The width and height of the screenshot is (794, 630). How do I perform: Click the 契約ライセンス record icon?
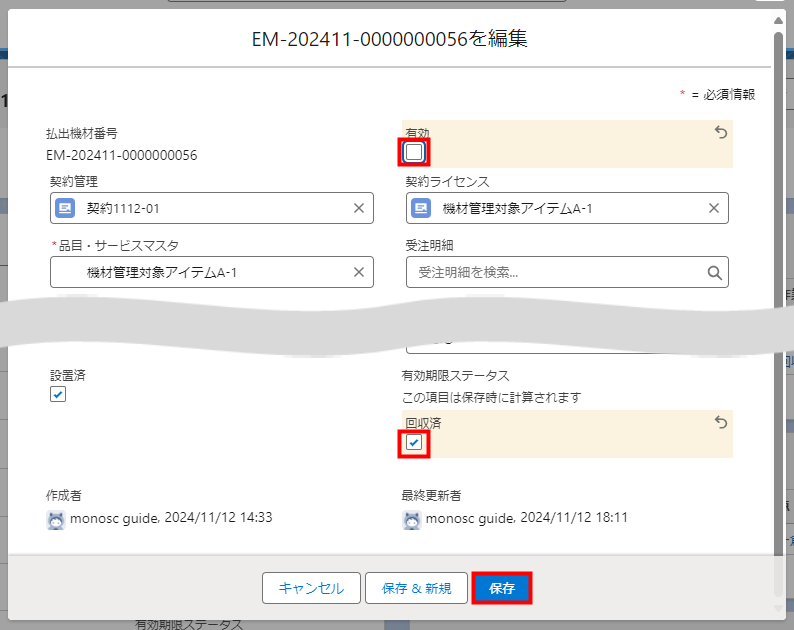[x=421, y=208]
